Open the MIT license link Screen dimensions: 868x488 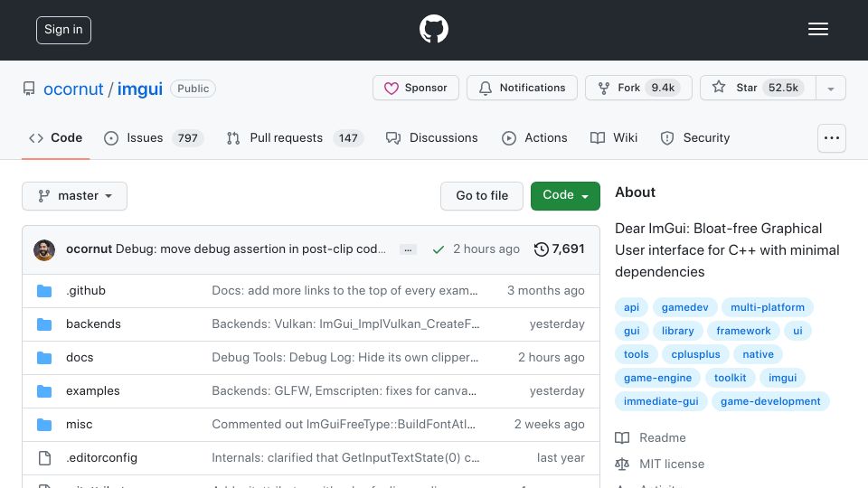tap(672, 464)
